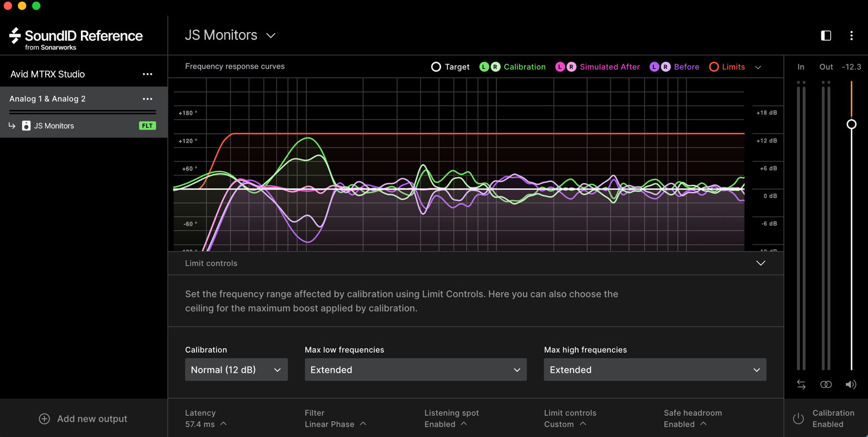
Task: Toggle the calibration power button
Action: (x=798, y=419)
